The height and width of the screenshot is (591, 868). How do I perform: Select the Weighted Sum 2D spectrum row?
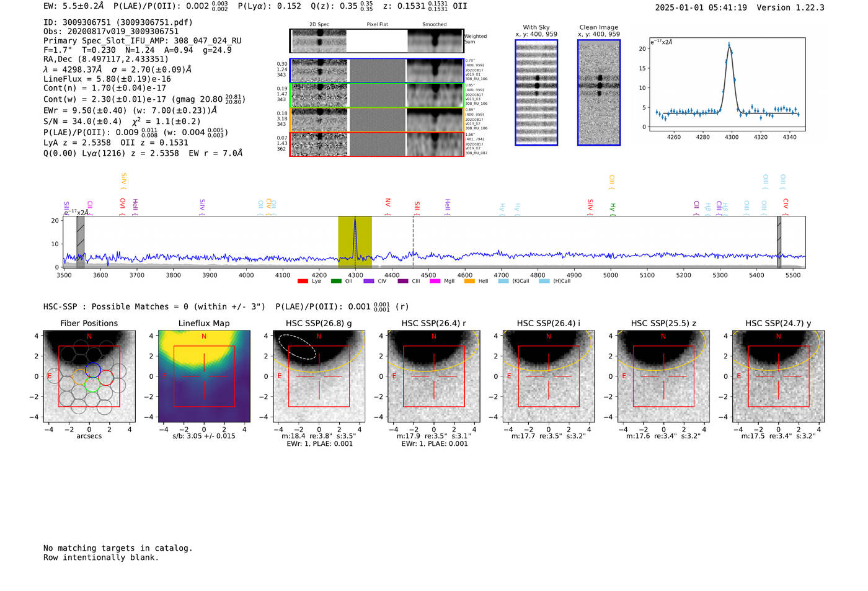click(376, 41)
